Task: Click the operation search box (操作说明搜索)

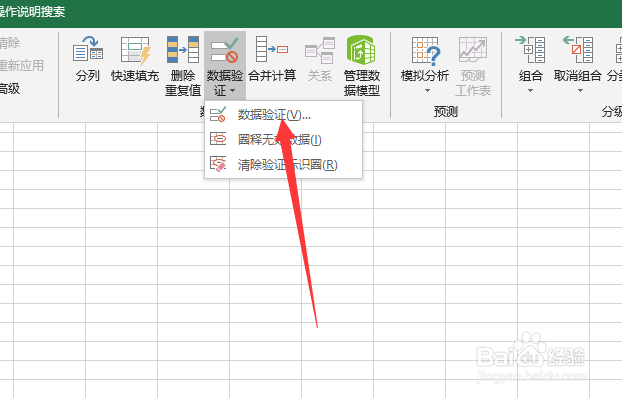Action: [33, 12]
